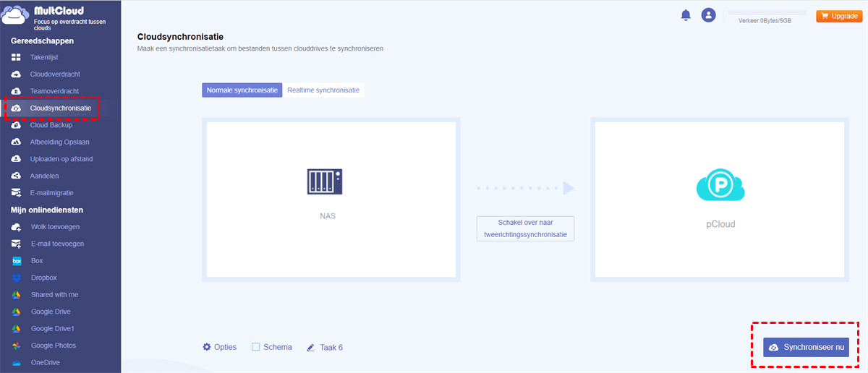Open Afbeelding Opslaan in the sidebar
This screenshot has height=373, width=868.
pos(60,142)
